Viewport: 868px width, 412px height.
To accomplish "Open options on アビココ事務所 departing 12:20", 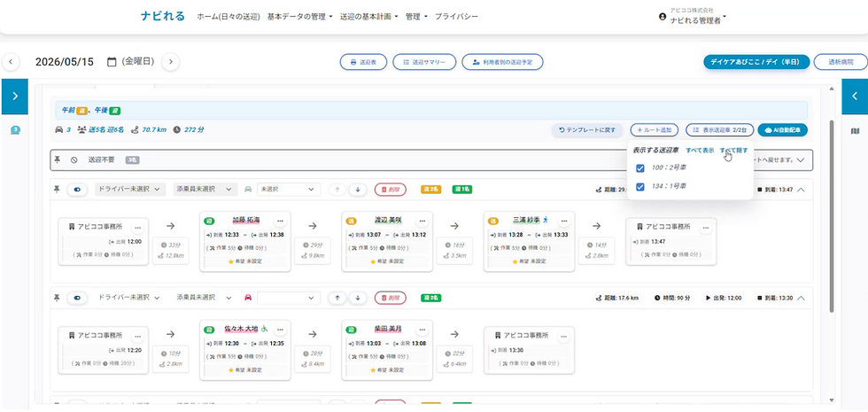I will click(x=138, y=336).
